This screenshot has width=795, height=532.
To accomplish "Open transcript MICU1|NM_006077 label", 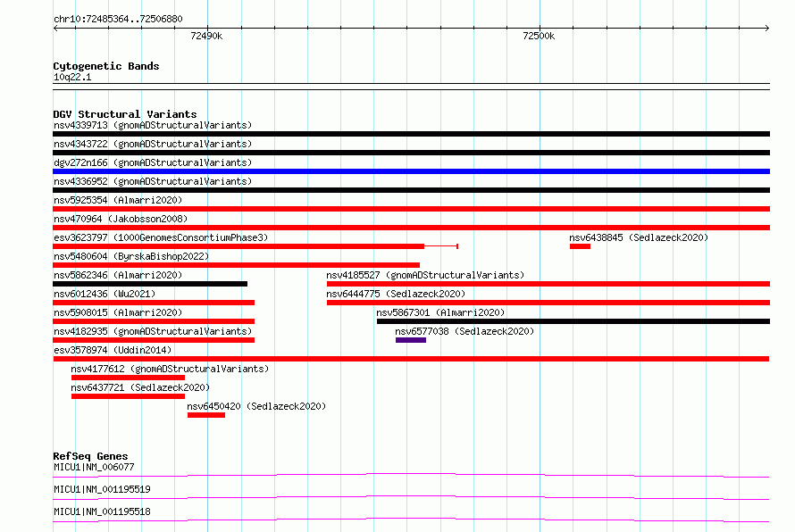I will click(94, 467).
